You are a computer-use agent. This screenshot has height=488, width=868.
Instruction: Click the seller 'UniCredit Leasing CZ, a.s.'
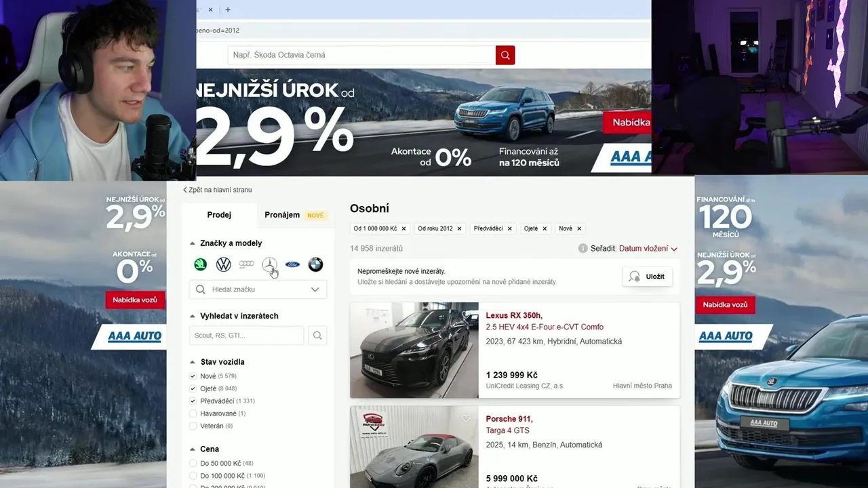click(x=525, y=386)
